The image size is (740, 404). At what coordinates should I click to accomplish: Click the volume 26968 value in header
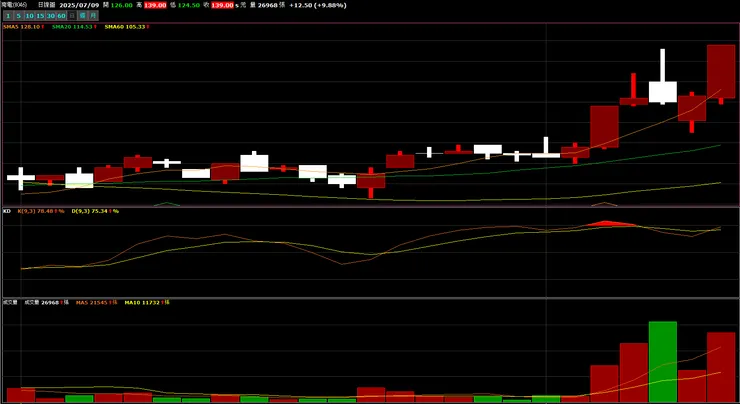coord(268,5)
